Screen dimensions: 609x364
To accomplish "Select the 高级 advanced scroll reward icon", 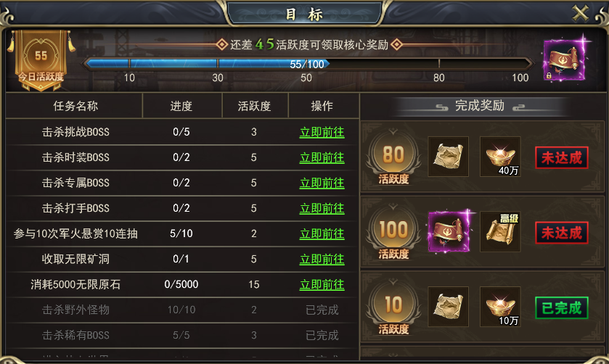I will coord(500,232).
